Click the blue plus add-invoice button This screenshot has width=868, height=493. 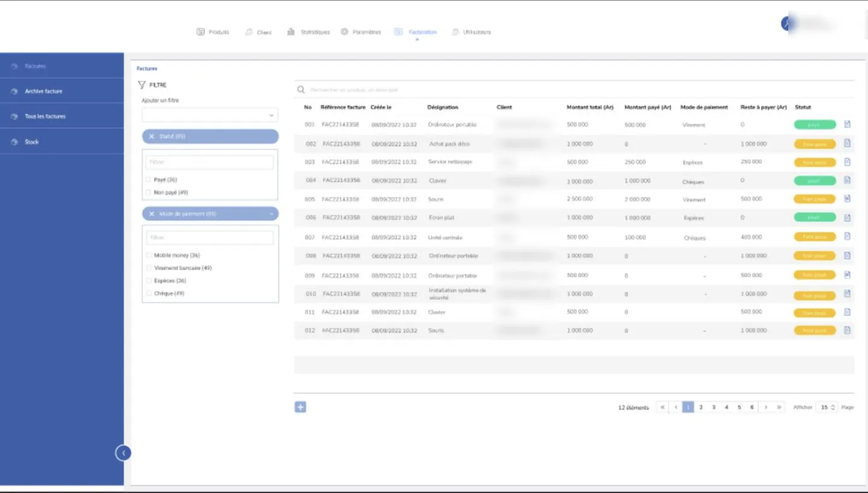[x=300, y=407]
